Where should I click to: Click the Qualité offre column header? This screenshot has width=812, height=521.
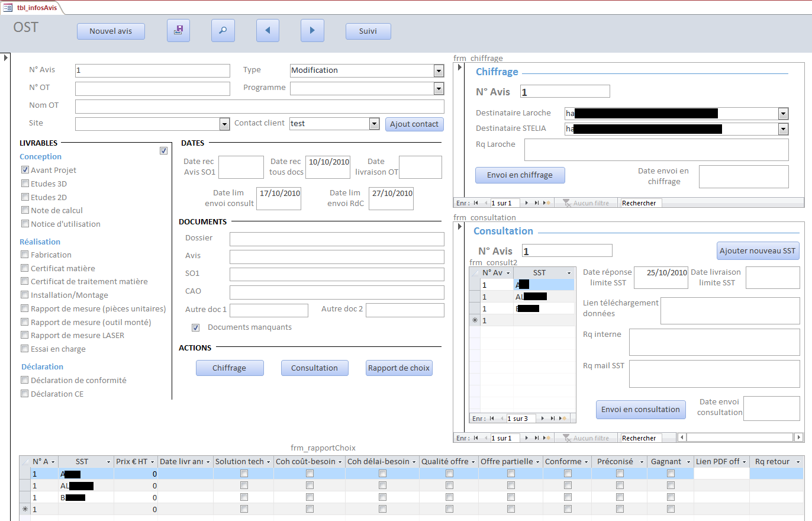click(449, 462)
